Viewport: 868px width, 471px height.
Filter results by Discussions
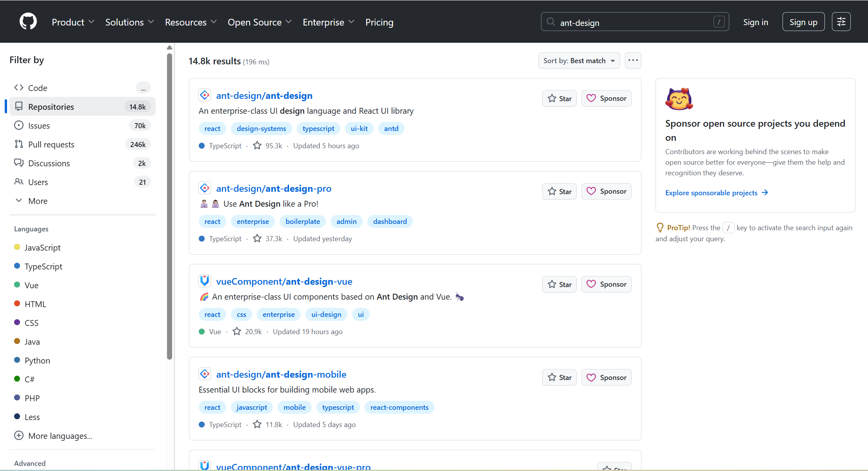pyautogui.click(x=82, y=163)
